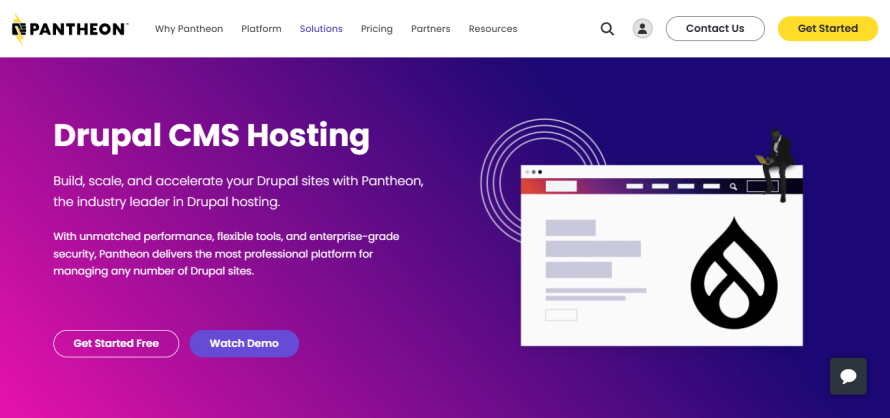Open the search magnifier icon
The image size is (890, 418).
607,29
